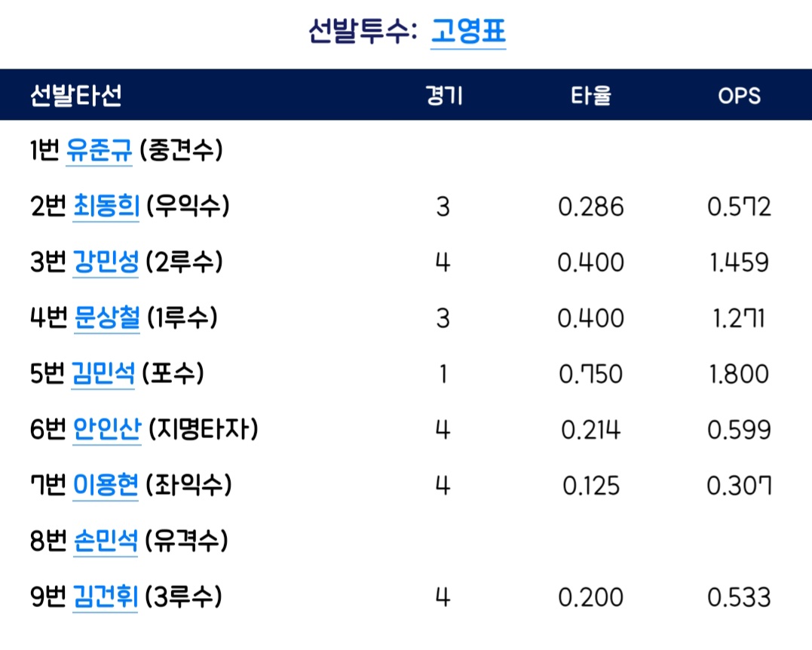Viewport: 812px width, 650px height.
Task: Click third baseman 김건휘 link
Action: click(x=106, y=597)
